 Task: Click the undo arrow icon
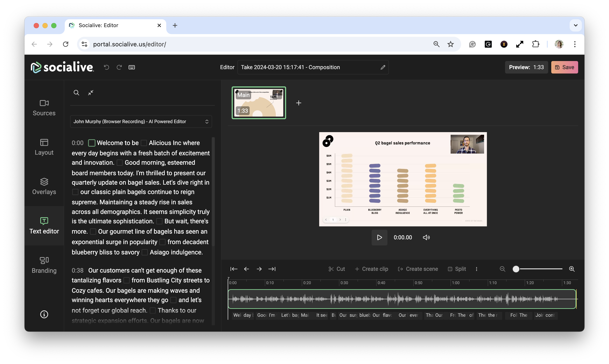(x=107, y=67)
